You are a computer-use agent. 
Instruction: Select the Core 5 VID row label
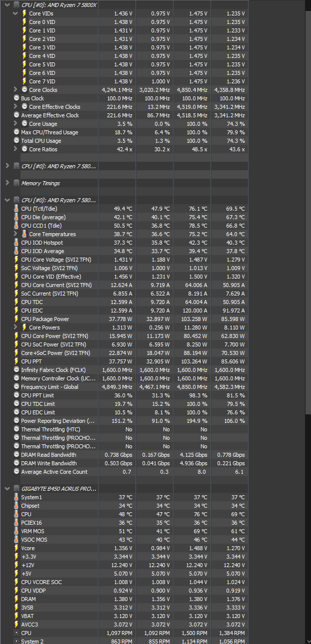(x=42, y=64)
